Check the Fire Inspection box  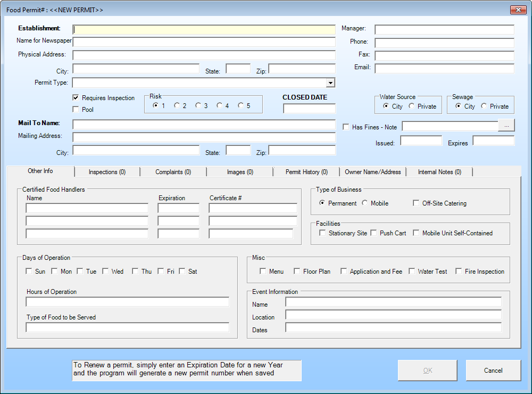coord(459,271)
